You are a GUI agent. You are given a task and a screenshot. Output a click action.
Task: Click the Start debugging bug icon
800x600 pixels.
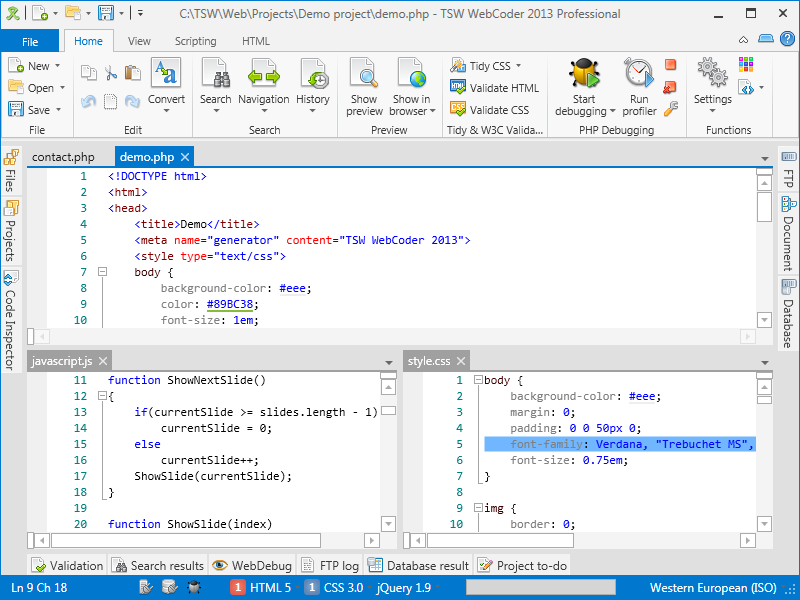point(584,75)
